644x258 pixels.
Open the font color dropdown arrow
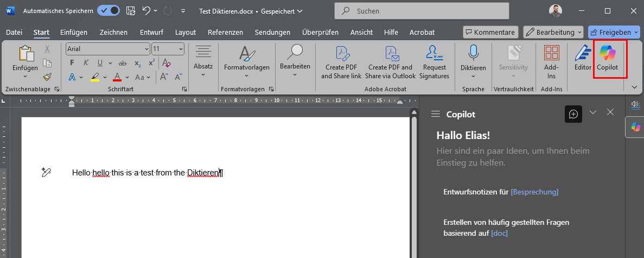(127, 77)
